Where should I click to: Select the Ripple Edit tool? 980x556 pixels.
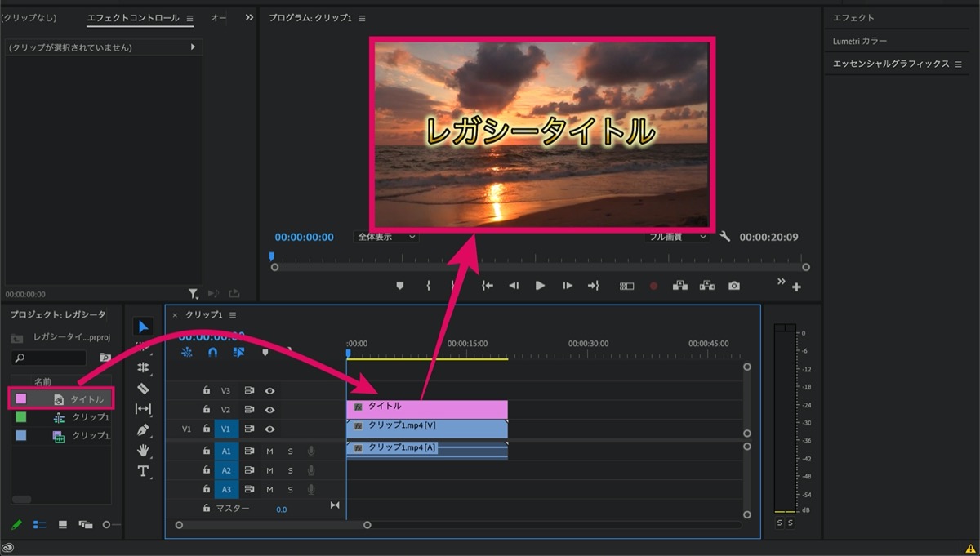click(x=144, y=367)
